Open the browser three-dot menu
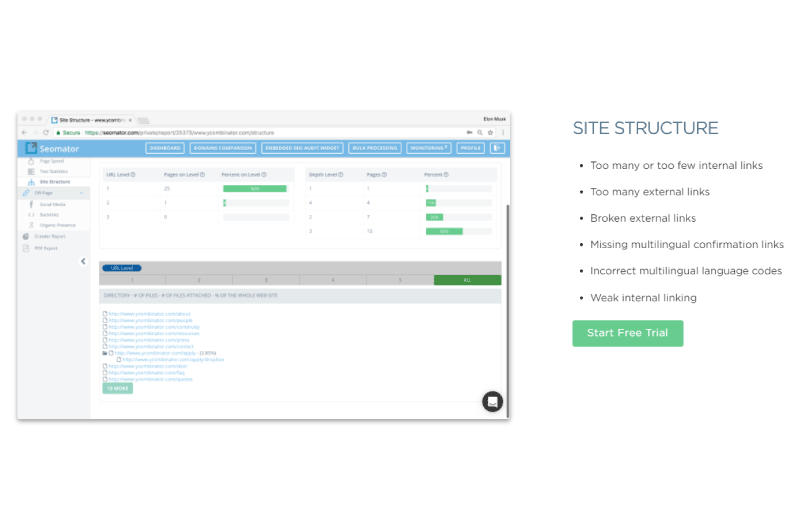The height and width of the screenshot is (530, 800). [x=503, y=133]
